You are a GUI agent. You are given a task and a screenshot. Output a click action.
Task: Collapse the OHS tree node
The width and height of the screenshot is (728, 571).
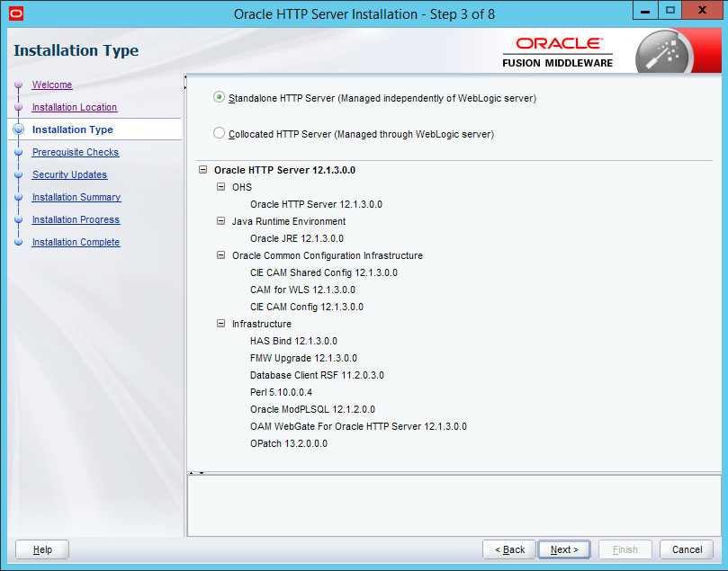[x=221, y=187]
